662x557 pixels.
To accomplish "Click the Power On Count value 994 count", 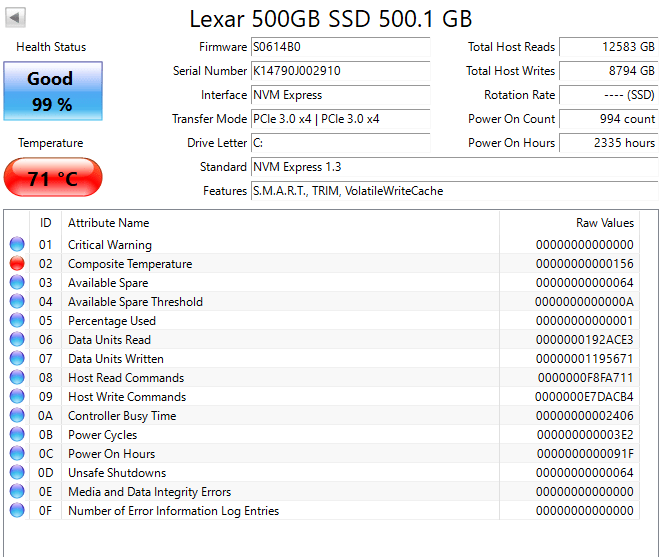I will [609, 119].
